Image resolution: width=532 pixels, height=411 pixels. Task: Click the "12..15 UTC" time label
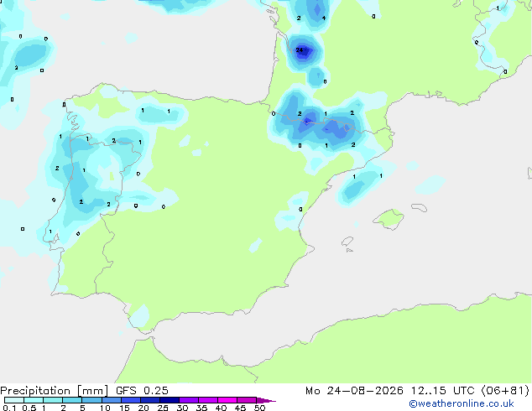tap(442, 391)
